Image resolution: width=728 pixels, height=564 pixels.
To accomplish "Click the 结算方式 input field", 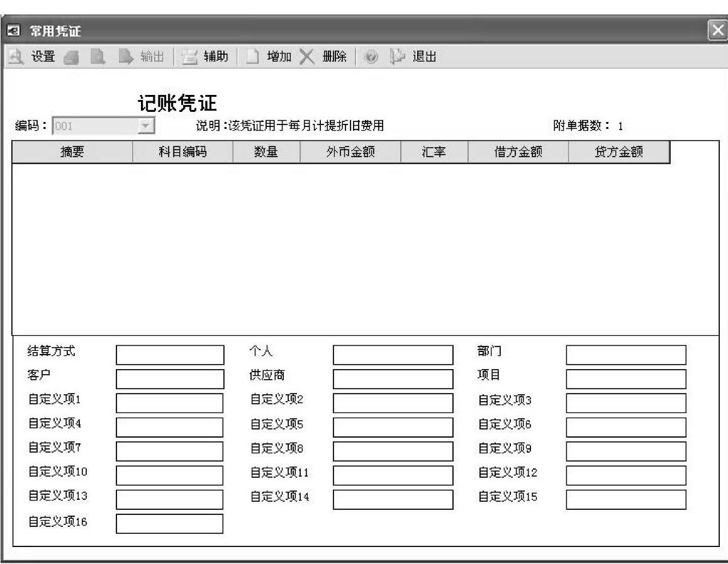I will click(170, 355).
